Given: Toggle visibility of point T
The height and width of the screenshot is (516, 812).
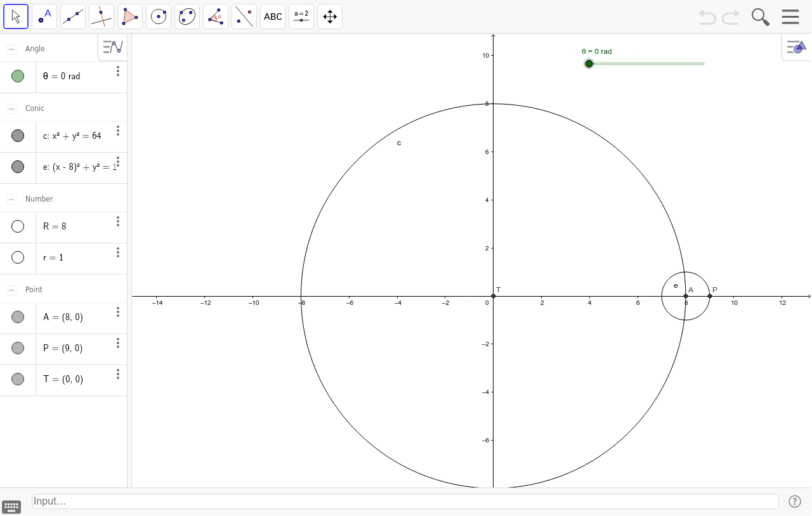Looking at the screenshot, I should coord(18,379).
